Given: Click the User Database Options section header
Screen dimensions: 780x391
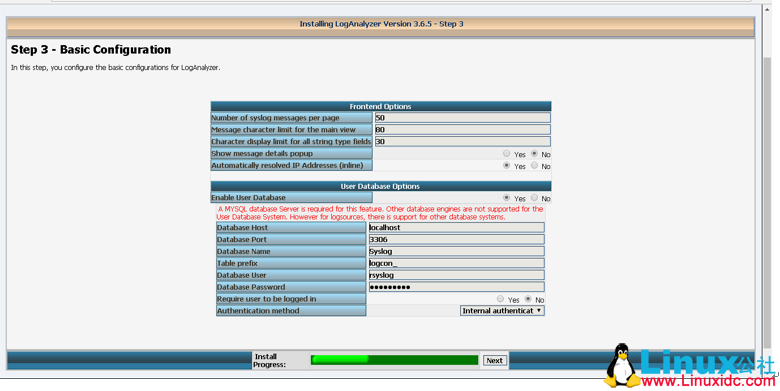Looking at the screenshot, I should [x=381, y=186].
